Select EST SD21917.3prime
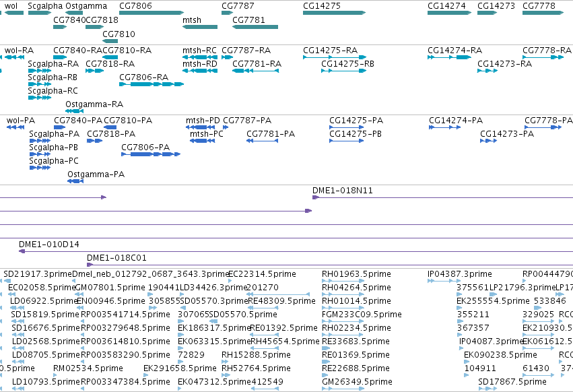The image size is (573, 392). click(x=38, y=274)
